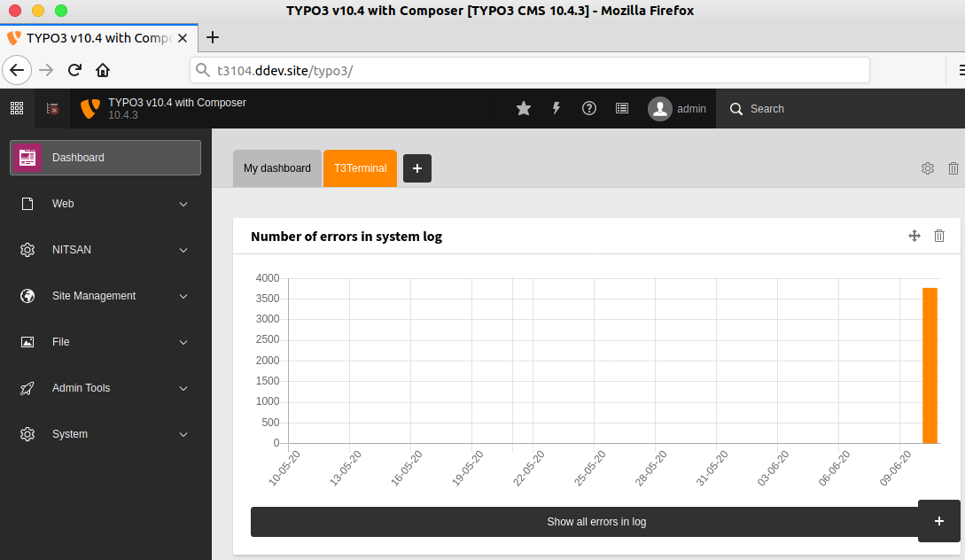This screenshot has width=965, height=560.
Task: Switch to the My dashboard tab
Action: point(276,167)
